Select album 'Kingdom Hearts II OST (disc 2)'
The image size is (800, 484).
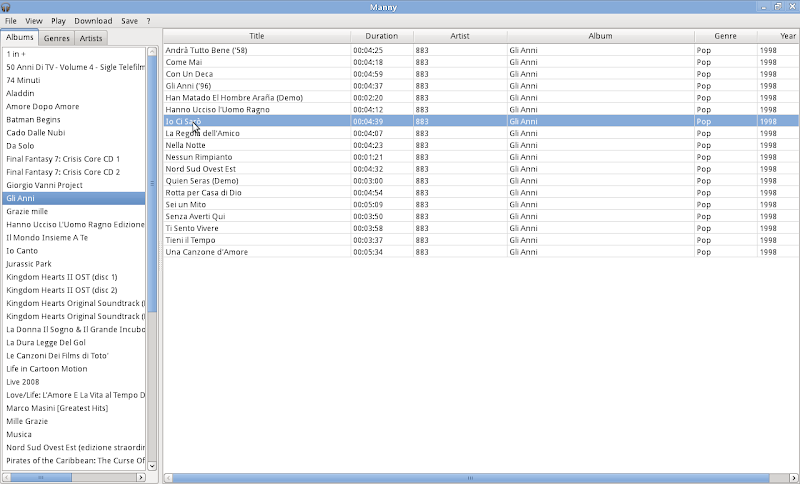pyautogui.click(x=74, y=290)
